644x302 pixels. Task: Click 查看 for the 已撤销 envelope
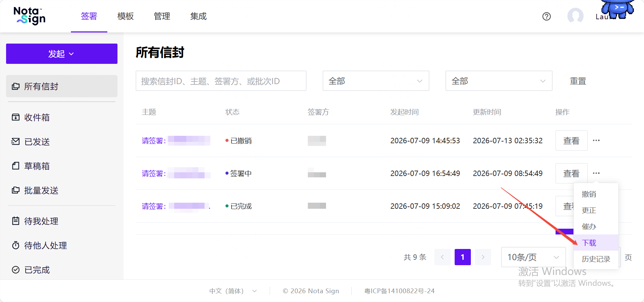click(571, 141)
